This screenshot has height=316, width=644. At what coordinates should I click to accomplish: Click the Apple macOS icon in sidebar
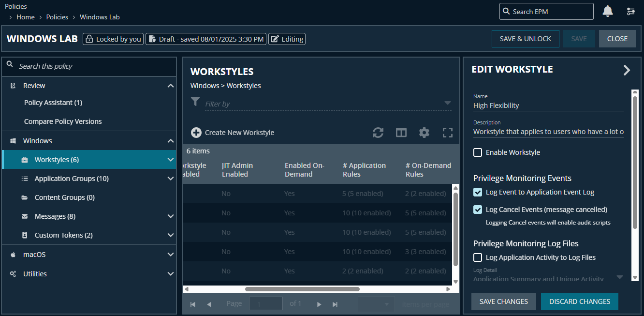point(13,254)
